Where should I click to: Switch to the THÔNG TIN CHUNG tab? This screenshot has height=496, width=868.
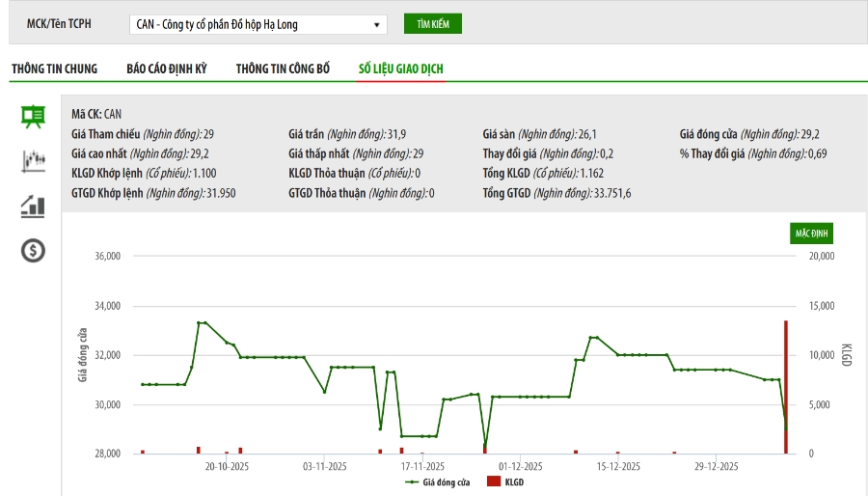point(54,69)
